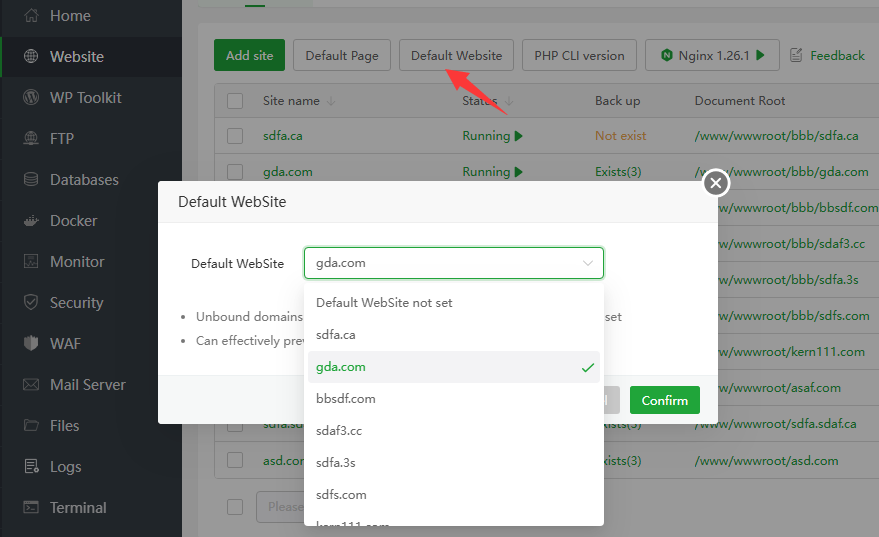This screenshot has width=879, height=537.
Task: Close the Default WebSite dialog
Action: (716, 183)
